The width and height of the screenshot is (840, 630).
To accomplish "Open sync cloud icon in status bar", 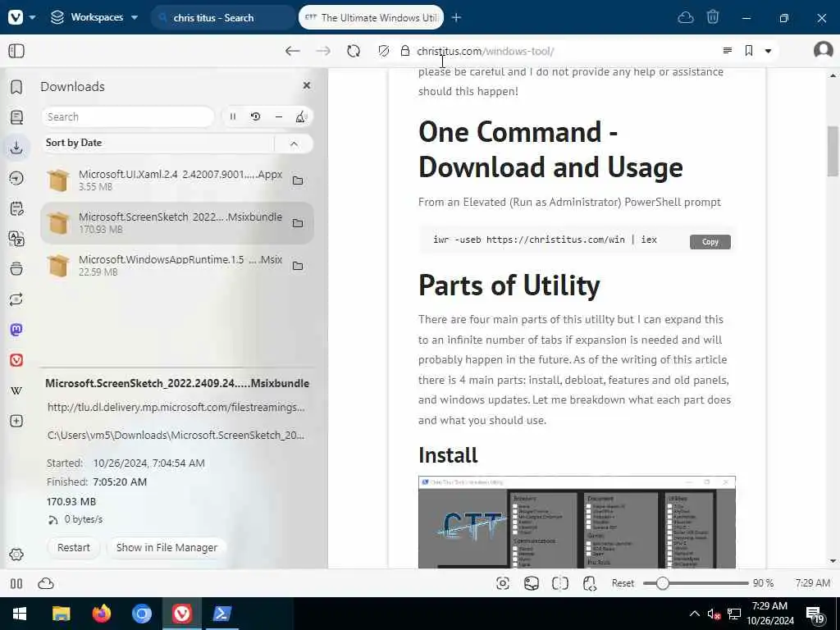I will (x=46, y=583).
